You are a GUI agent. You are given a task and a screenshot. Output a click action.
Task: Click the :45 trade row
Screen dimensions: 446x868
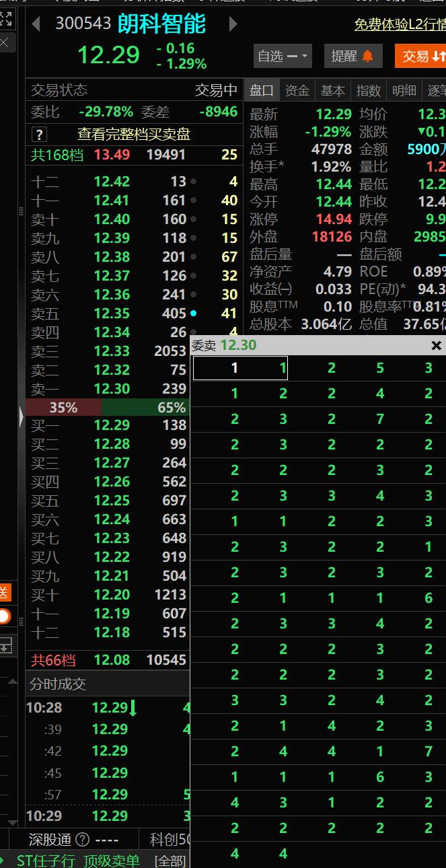108,773
